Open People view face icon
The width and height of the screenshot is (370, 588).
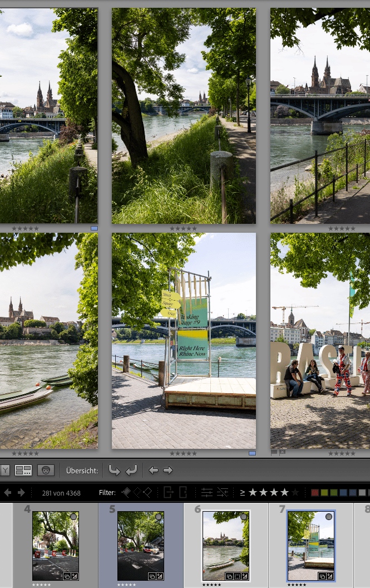46,470
